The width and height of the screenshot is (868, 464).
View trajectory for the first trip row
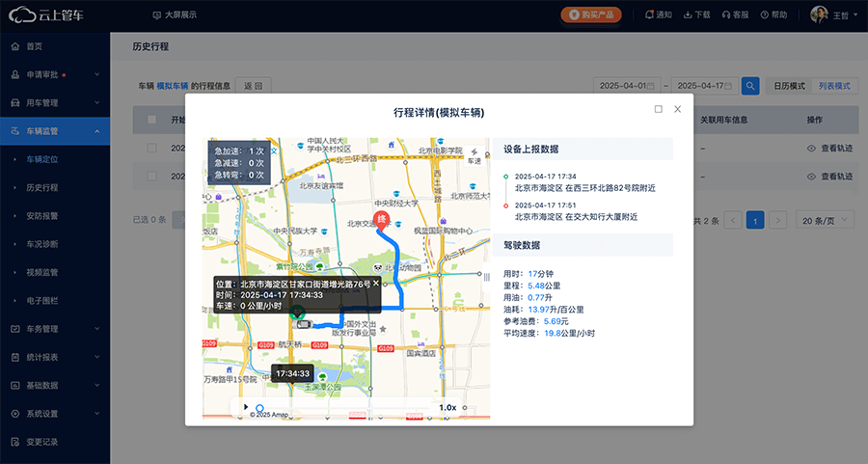[x=829, y=149]
